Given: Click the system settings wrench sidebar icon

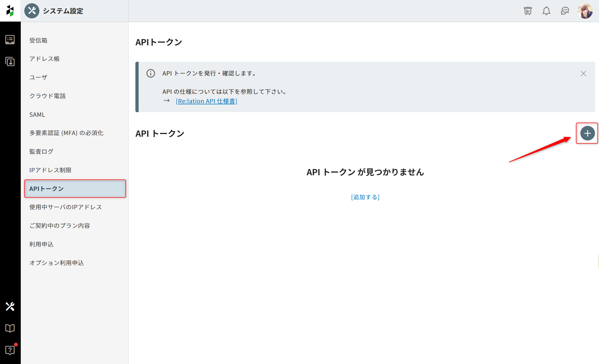Looking at the screenshot, I should pos(10,306).
